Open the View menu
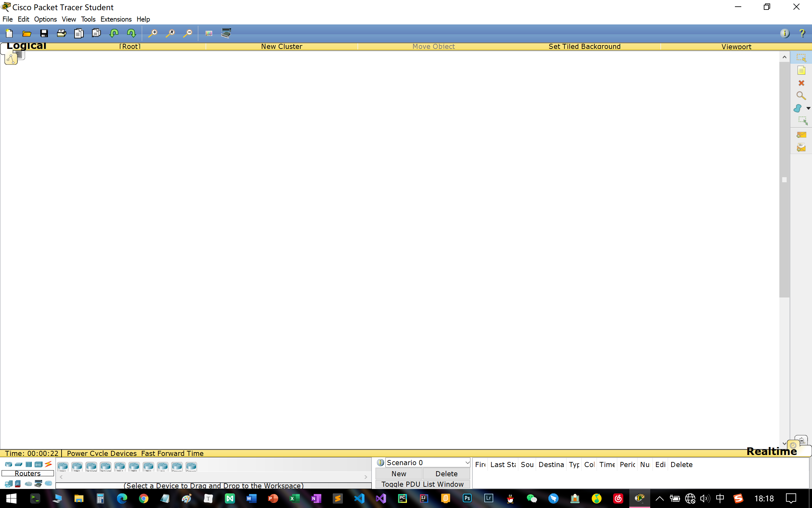 coord(69,19)
